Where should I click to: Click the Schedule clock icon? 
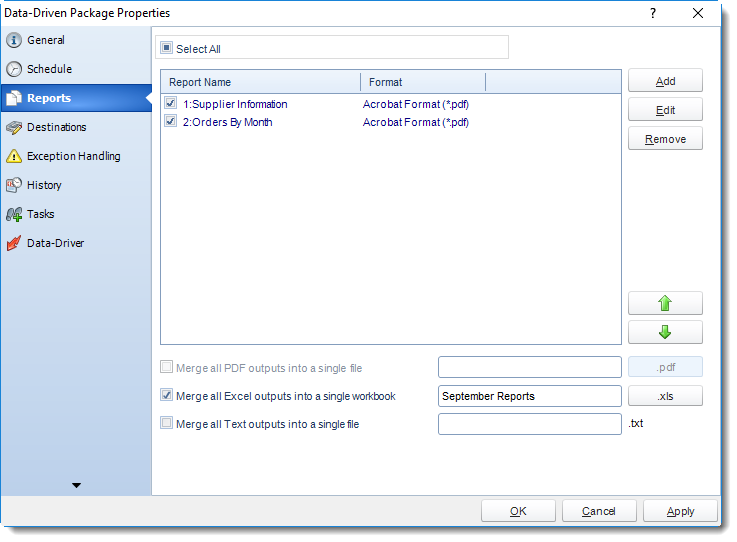[14, 69]
